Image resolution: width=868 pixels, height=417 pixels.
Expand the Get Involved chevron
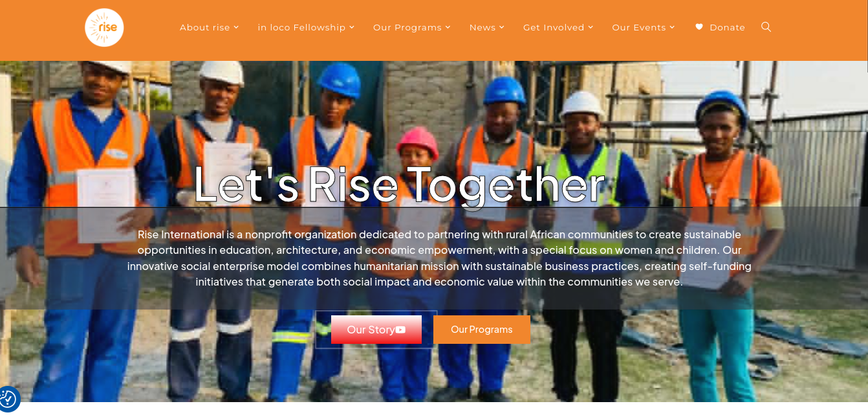(591, 27)
